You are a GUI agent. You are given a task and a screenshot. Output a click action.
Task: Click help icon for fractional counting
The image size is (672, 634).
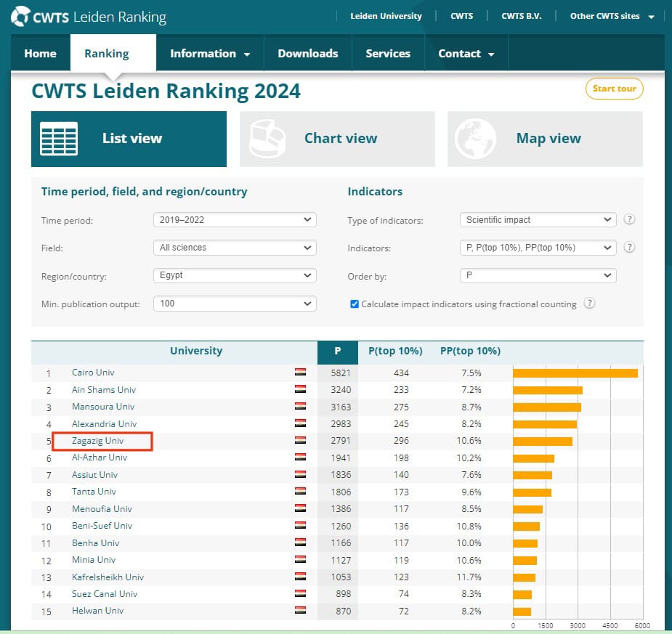point(589,304)
